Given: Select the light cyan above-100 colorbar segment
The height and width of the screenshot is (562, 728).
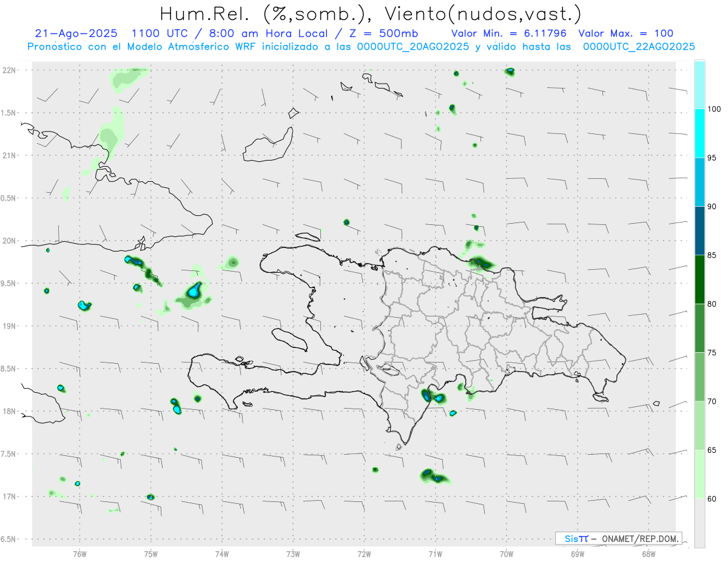Looking at the screenshot, I should pyautogui.click(x=699, y=85).
